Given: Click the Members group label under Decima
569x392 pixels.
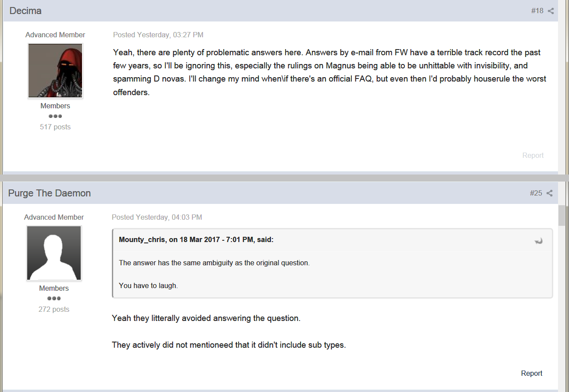Looking at the screenshot, I should (x=55, y=106).
